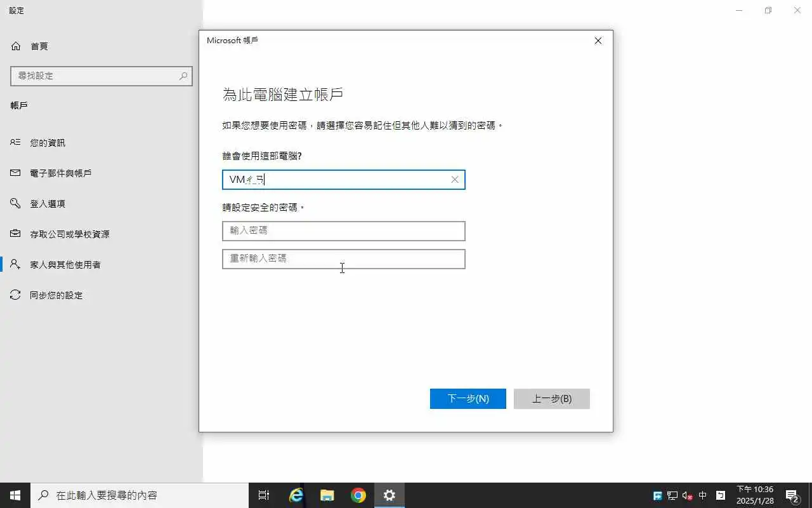This screenshot has width=812, height=508.
Task: Open 電子郵件與帳戶 in the sidebar
Action: pyautogui.click(x=61, y=173)
